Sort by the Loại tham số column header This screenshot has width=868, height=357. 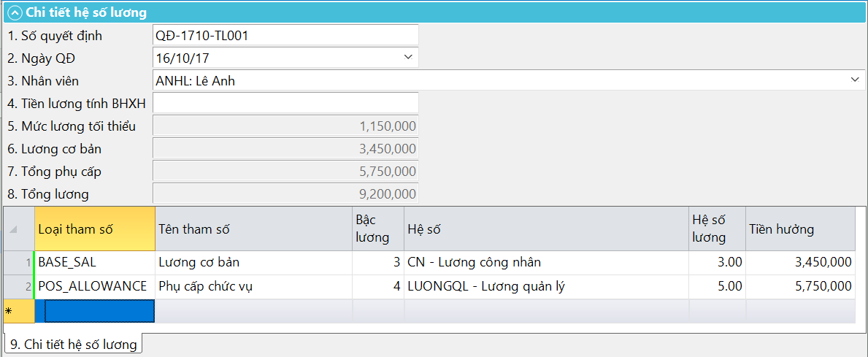point(95,229)
